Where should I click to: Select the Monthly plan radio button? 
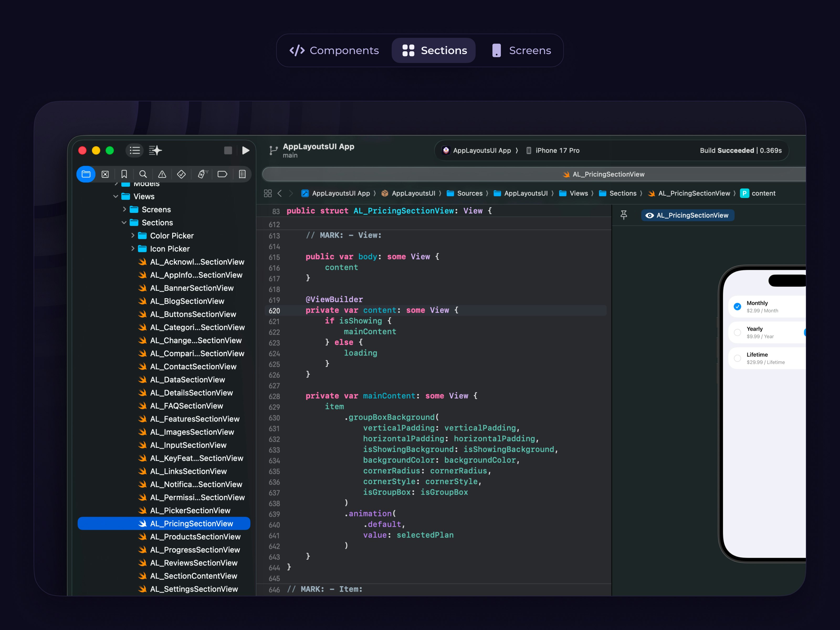click(737, 306)
